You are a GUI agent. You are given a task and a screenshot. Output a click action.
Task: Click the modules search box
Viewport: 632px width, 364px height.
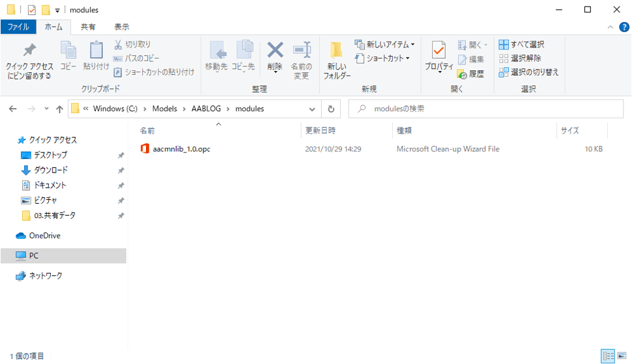click(485, 109)
